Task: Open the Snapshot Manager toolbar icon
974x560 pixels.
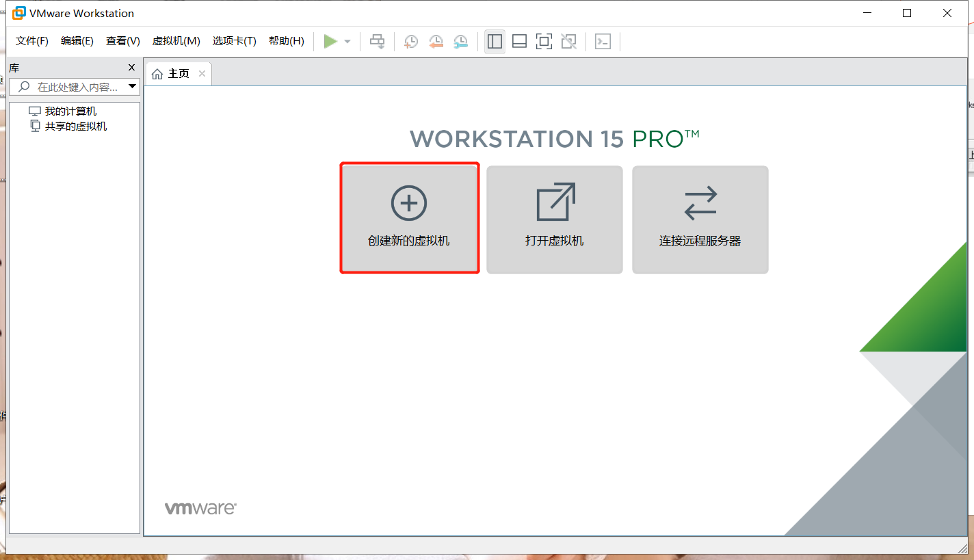Action: (x=462, y=42)
